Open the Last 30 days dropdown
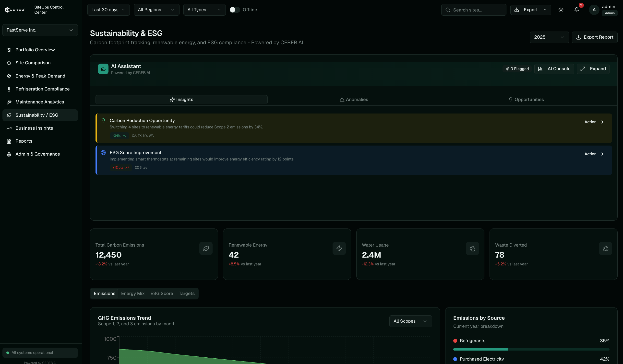Viewport: 623px width, 364px height. coord(108,10)
